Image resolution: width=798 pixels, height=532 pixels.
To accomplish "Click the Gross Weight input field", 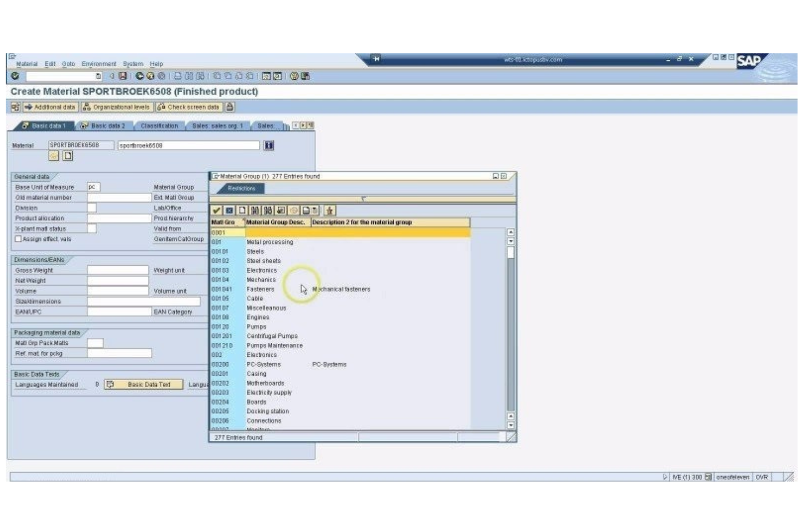I will 118,270.
